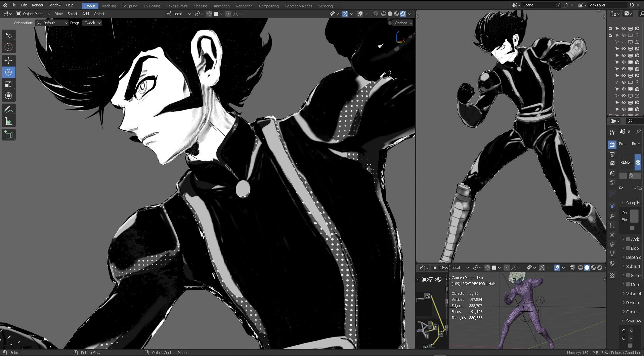Toggle the Ambient Occlusion checkbox
Image resolution: width=644 pixels, height=356 pixels.
(x=628, y=239)
